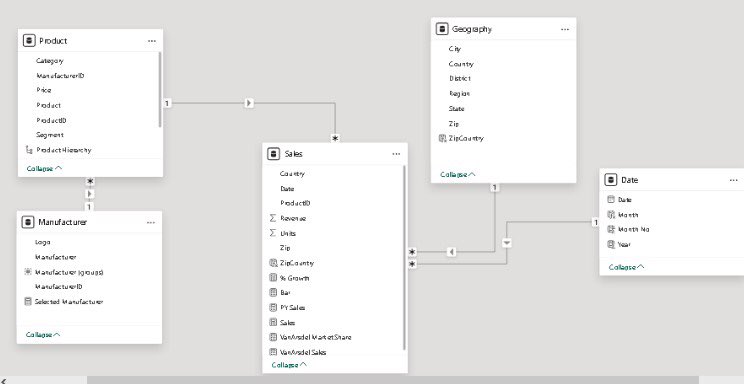
Task: Select the ManufacturerID field in Product
Action: [60, 75]
